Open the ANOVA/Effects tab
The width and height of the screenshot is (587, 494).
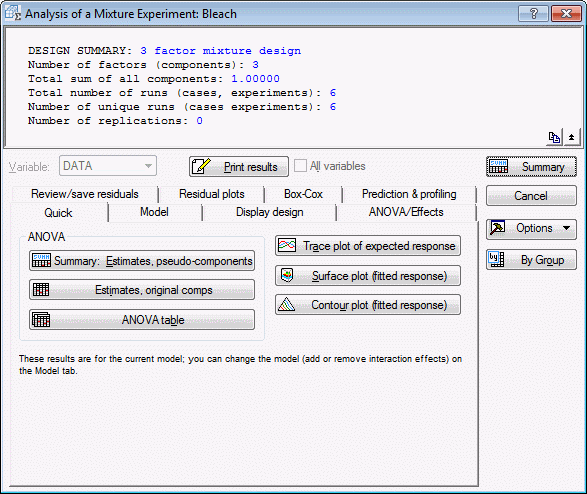[406, 212]
